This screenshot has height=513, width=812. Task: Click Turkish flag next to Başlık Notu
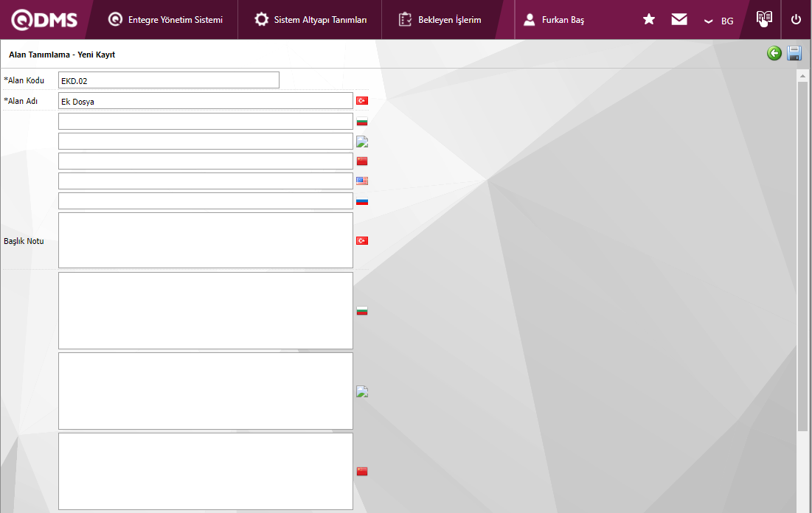[x=362, y=241]
